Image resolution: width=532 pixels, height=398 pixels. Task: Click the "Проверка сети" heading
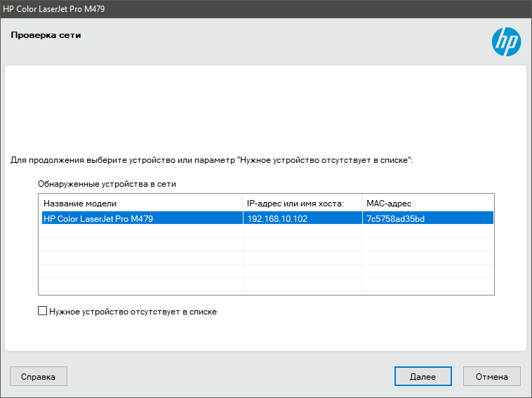pos(46,34)
